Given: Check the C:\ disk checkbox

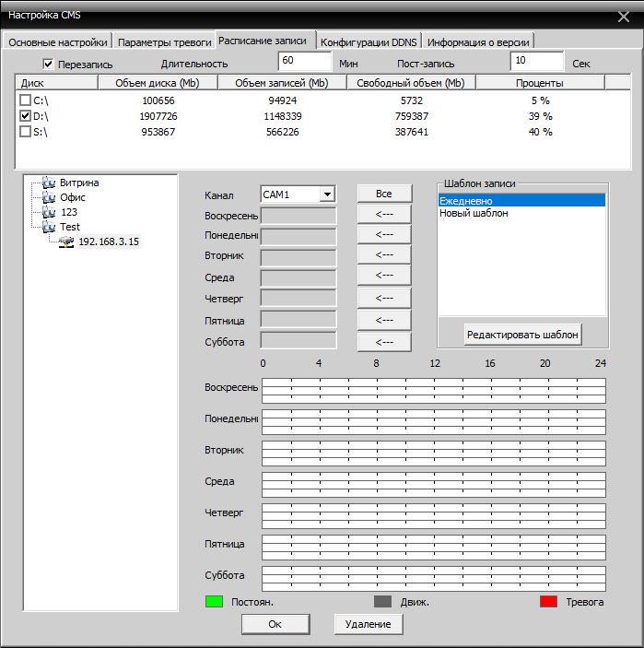Looking at the screenshot, I should click(25, 100).
